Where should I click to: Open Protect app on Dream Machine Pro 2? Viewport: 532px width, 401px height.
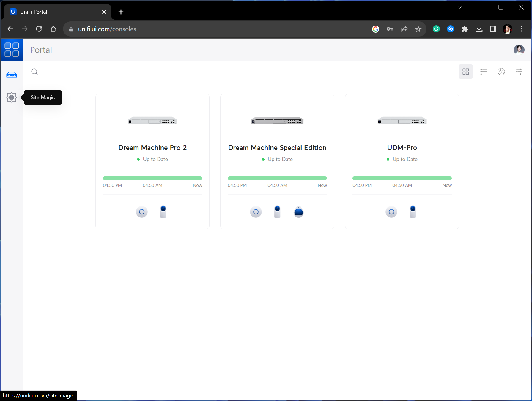(163, 212)
